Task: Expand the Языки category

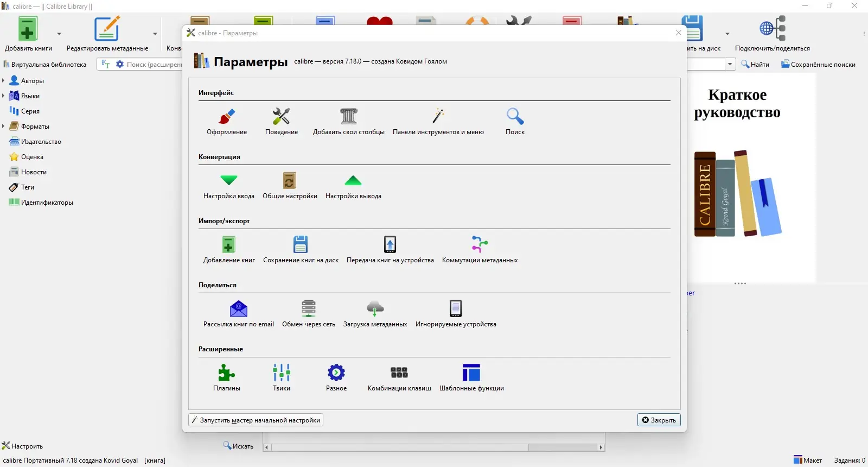Action: [x=3, y=96]
